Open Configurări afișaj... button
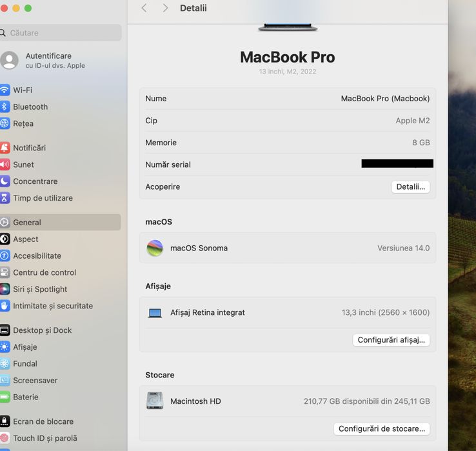The width and height of the screenshot is (476, 451). point(391,340)
